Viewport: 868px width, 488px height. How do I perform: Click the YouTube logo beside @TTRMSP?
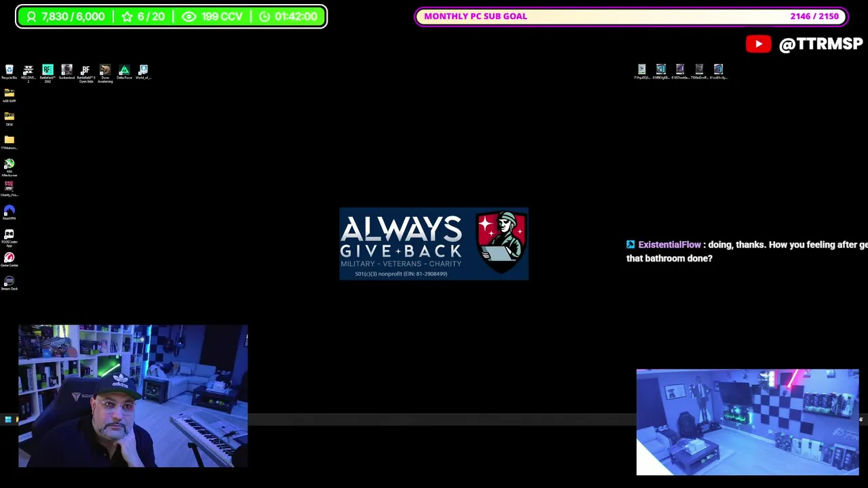pyautogui.click(x=758, y=44)
